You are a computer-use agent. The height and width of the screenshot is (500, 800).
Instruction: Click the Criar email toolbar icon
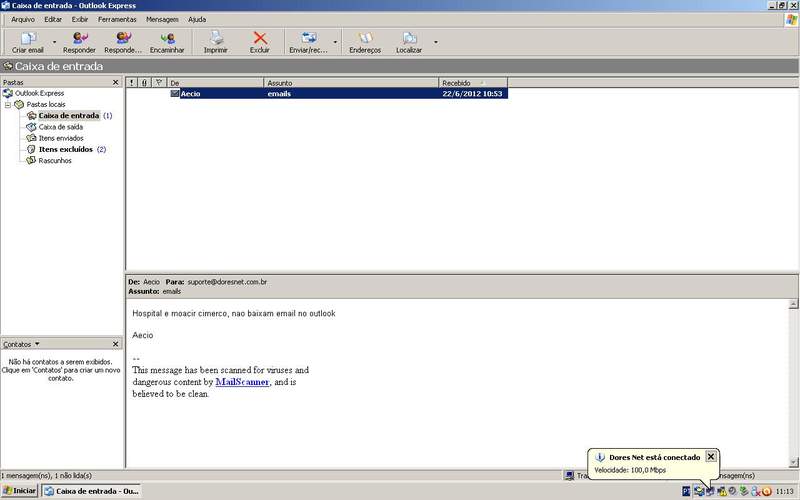tap(29, 38)
